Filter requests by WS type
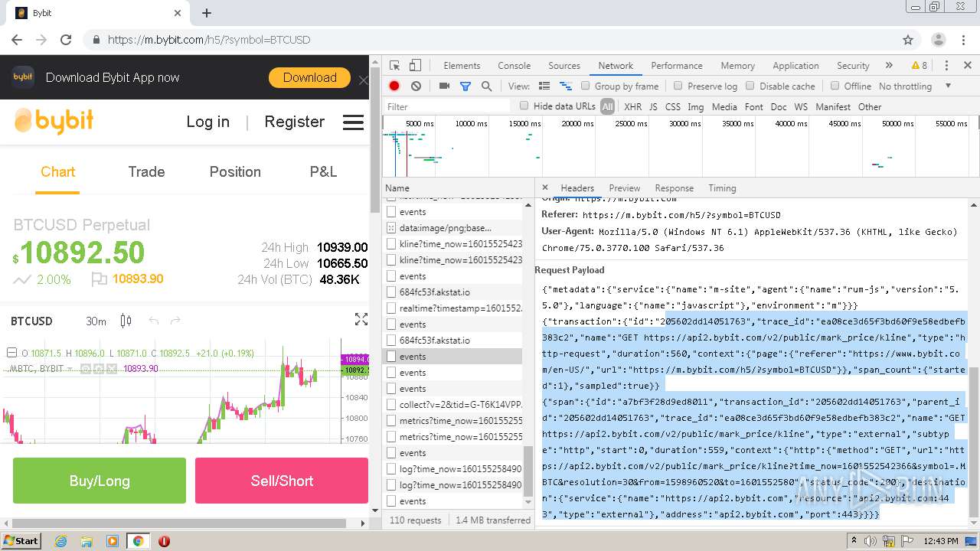Viewport: 980px width, 551px height. click(x=801, y=107)
